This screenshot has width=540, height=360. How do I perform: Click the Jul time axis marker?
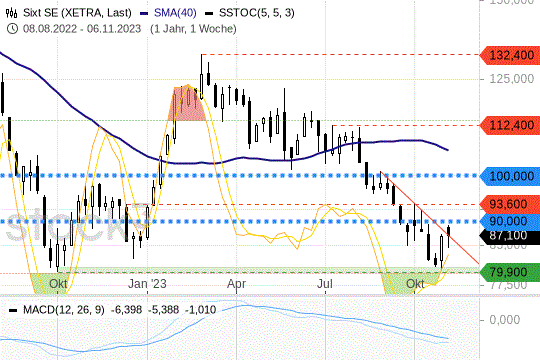(325, 284)
